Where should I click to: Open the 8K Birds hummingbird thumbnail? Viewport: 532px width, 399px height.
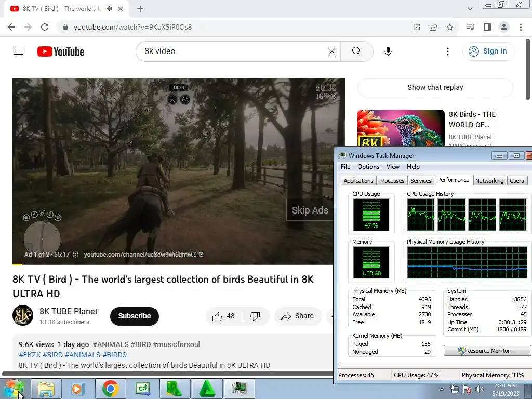[401, 128]
